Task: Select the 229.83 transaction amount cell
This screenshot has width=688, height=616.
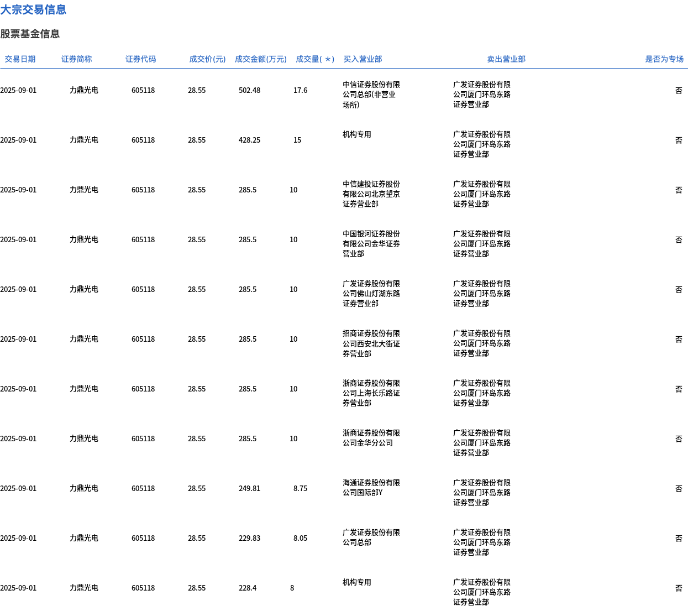Action: click(249, 538)
